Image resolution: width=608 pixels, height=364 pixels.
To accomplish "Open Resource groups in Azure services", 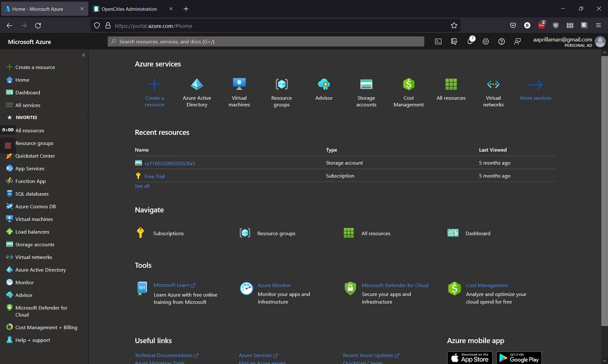I will [x=282, y=93].
